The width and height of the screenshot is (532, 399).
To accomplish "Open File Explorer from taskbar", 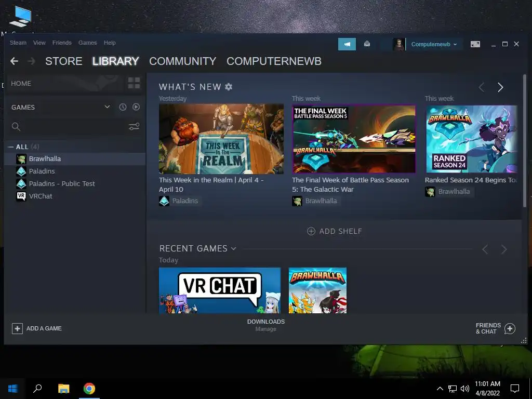I will pyautogui.click(x=63, y=389).
